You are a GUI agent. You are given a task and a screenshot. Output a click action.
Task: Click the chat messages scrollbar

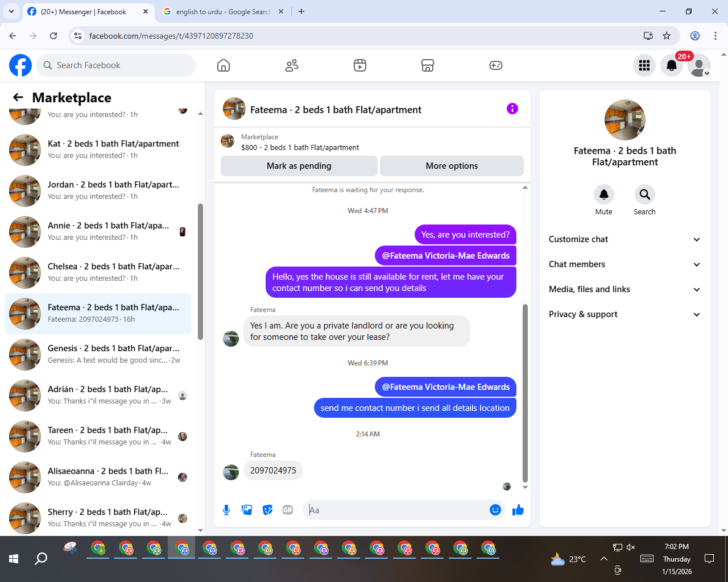[525, 392]
